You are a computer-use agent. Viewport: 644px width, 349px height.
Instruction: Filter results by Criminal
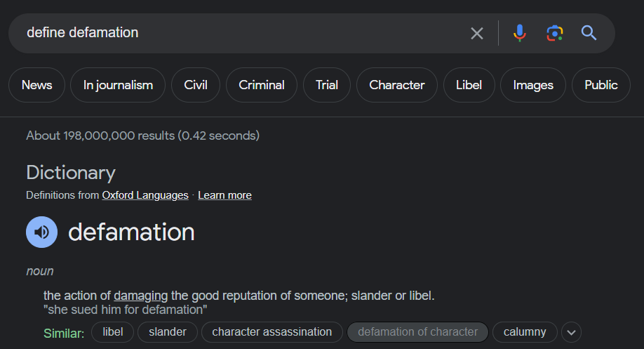click(x=262, y=85)
